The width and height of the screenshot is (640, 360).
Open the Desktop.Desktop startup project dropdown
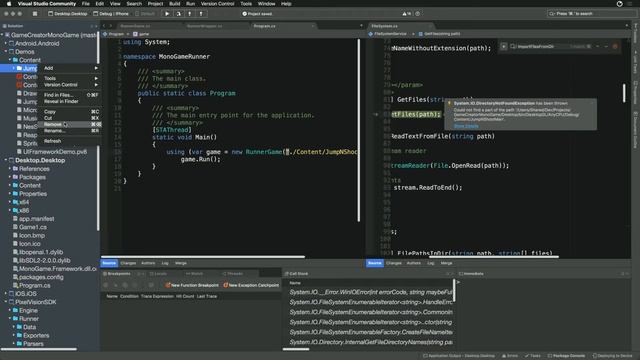pos(68,14)
